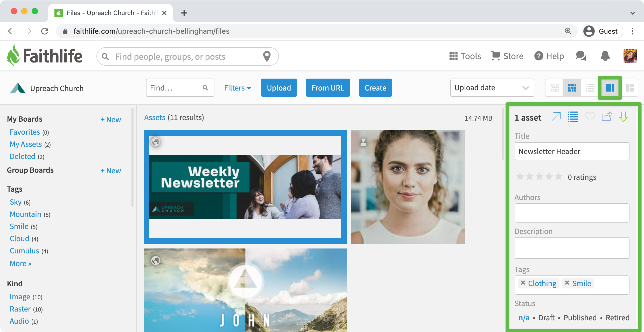Screen dimensions: 644x332
Task: Click the Faithlife logo
Action: click(45, 55)
